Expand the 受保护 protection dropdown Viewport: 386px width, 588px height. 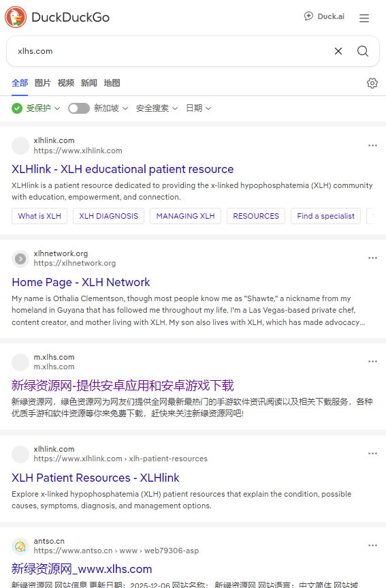click(36, 108)
